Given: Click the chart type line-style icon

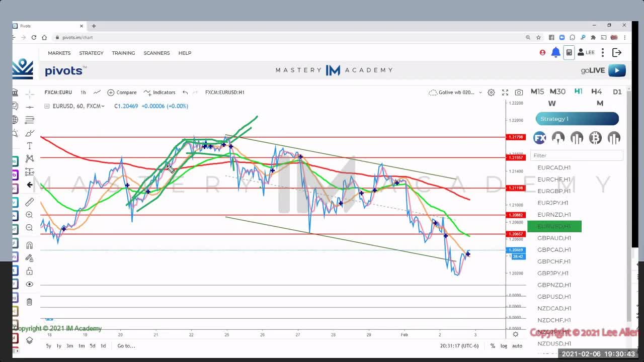Looking at the screenshot, I should [97, 93].
